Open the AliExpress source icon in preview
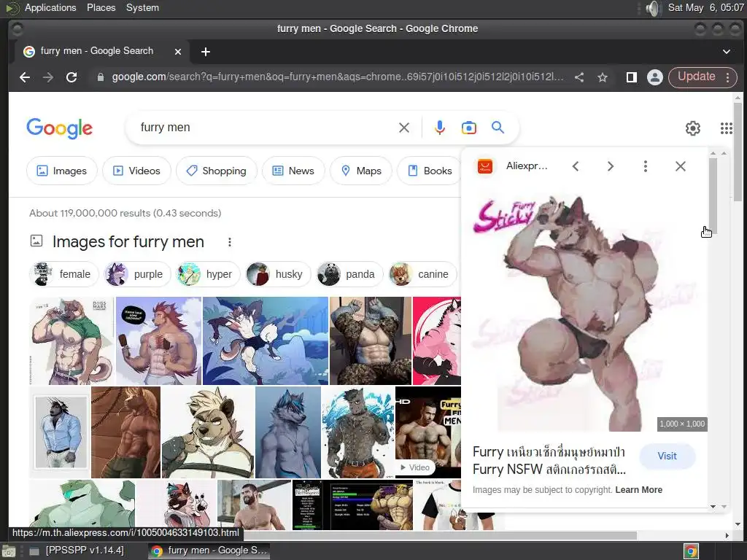The image size is (747, 560). tap(485, 166)
